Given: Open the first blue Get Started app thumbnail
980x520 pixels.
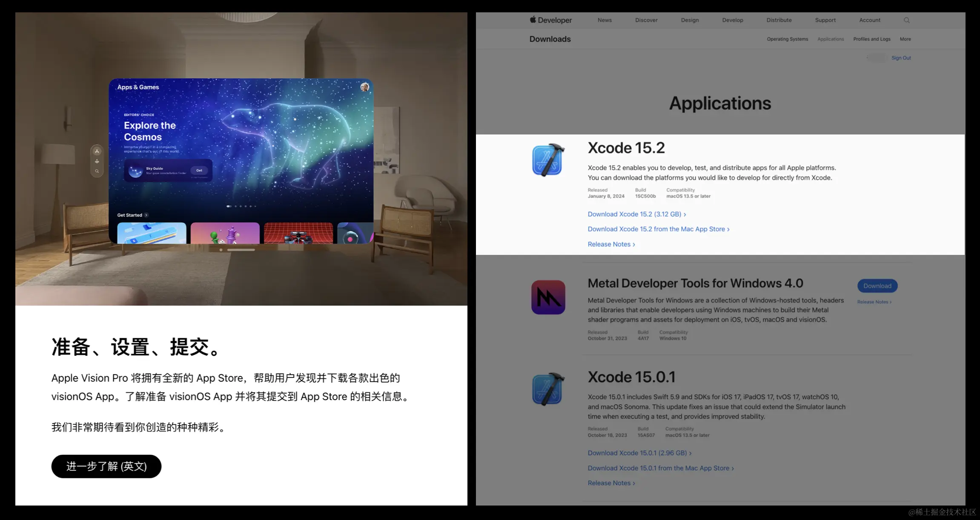Looking at the screenshot, I should click(152, 233).
